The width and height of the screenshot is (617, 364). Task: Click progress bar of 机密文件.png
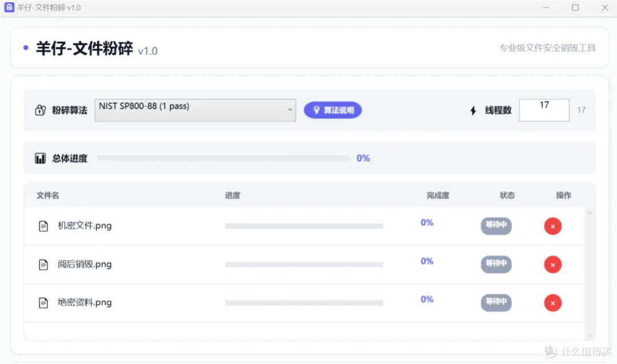click(304, 226)
